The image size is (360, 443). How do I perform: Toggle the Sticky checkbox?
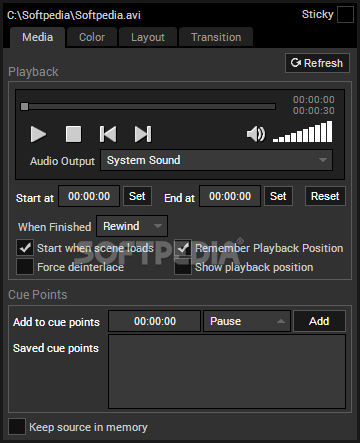click(345, 15)
